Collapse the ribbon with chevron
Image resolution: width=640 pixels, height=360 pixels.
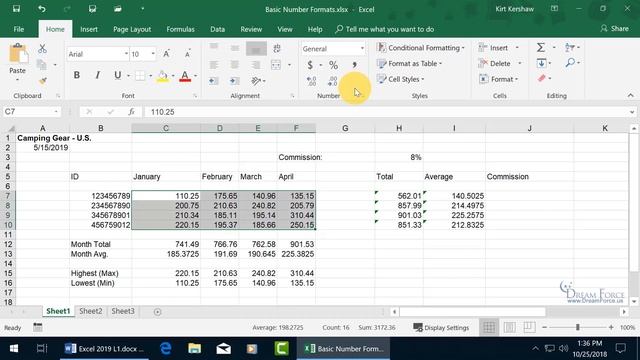coord(631,96)
